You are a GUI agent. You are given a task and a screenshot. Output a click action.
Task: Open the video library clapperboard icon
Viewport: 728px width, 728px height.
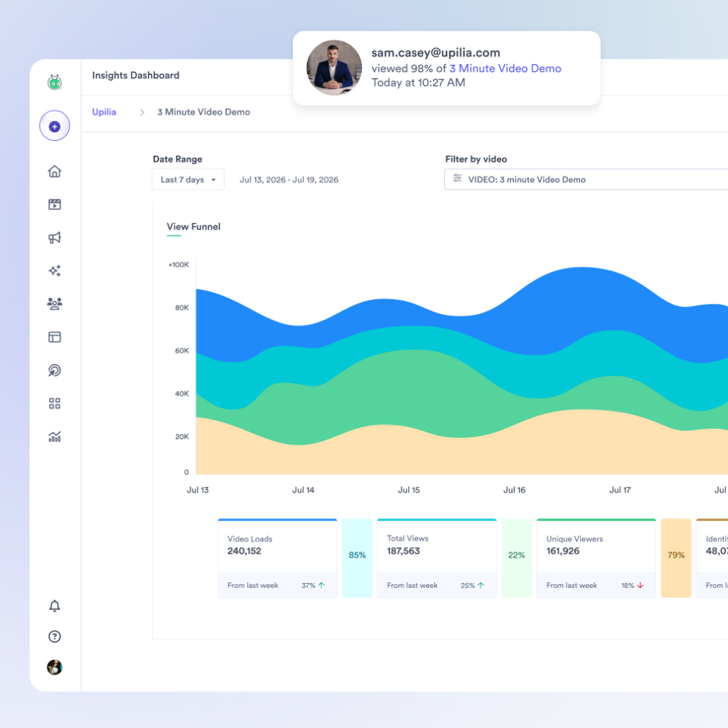54,204
